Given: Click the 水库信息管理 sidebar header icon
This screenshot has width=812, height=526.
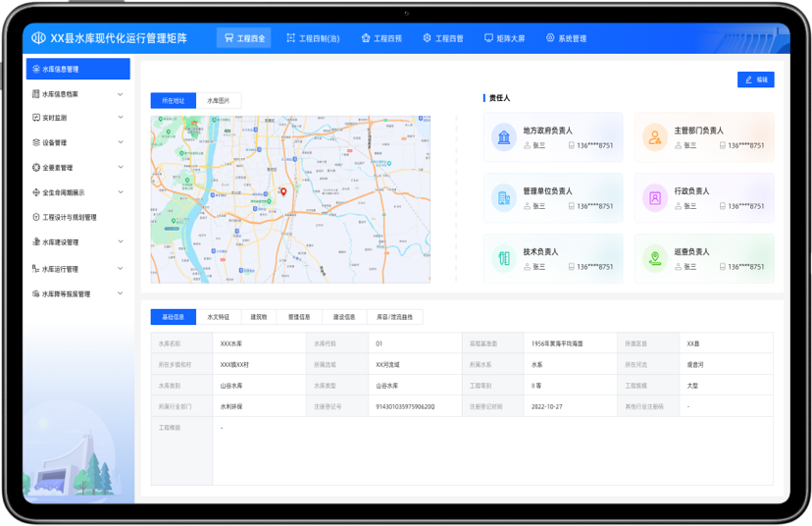Looking at the screenshot, I should [x=36, y=69].
